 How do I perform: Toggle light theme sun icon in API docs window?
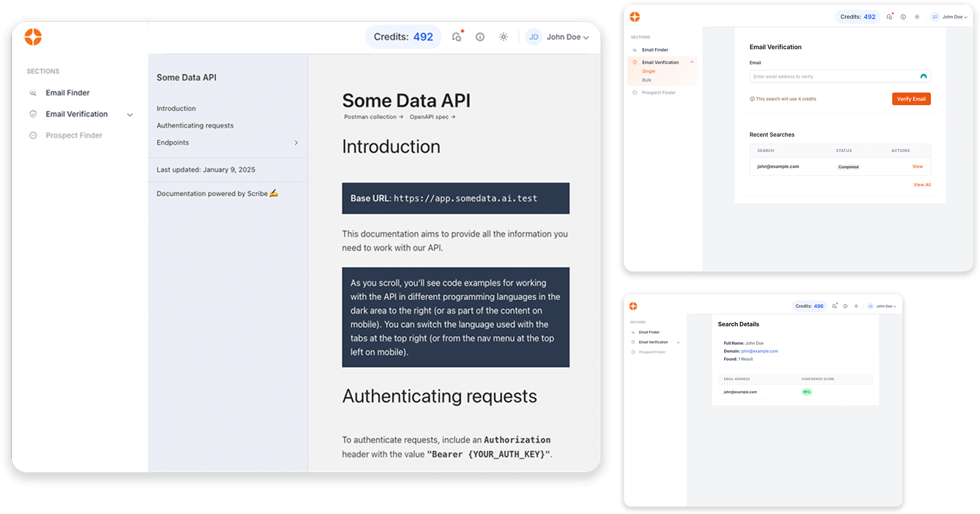tap(503, 37)
